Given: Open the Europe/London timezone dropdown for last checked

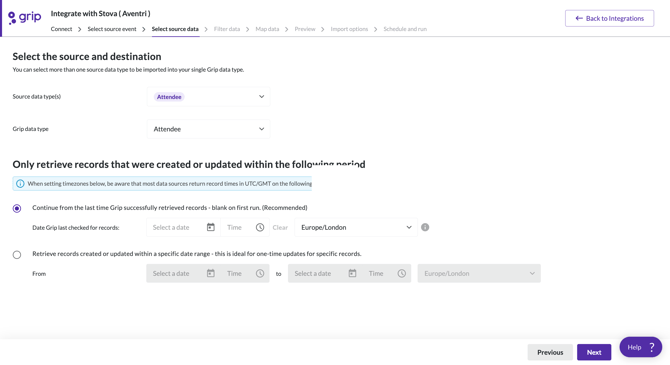Looking at the screenshot, I should pos(356,227).
